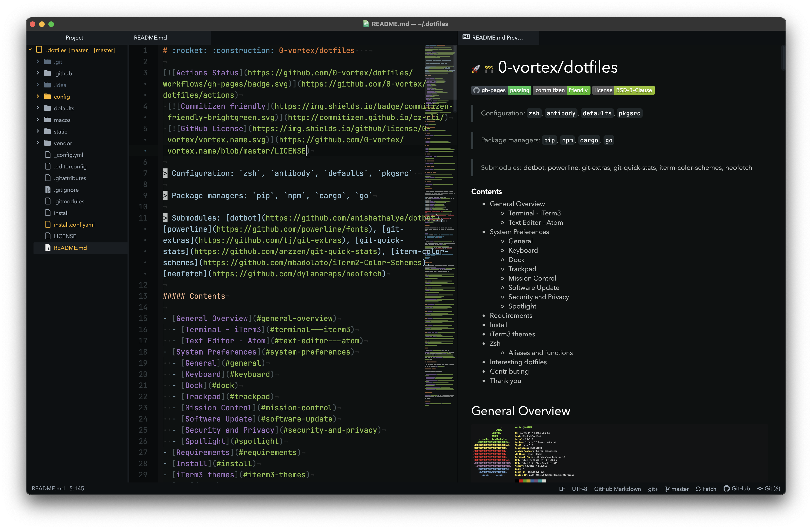Expand the vendor folder chevron

(x=38, y=143)
